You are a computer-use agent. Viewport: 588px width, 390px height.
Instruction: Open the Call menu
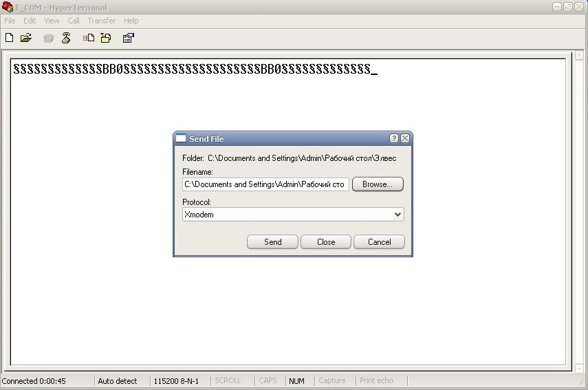(74, 21)
